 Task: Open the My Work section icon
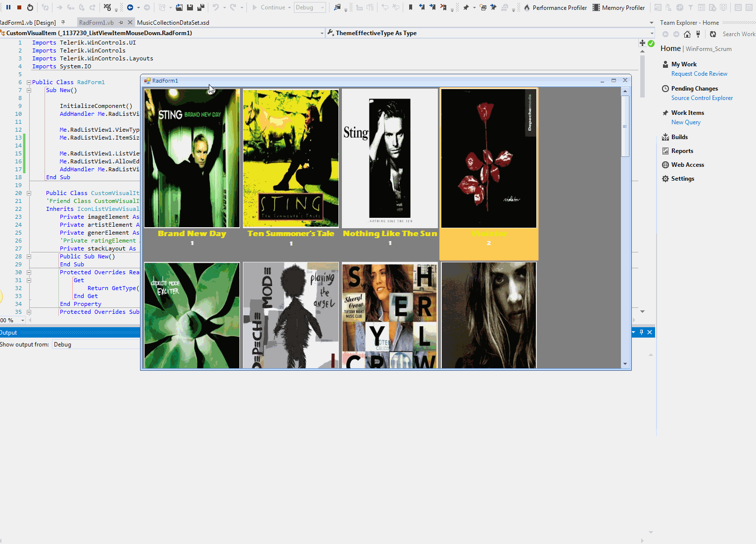[x=665, y=64]
